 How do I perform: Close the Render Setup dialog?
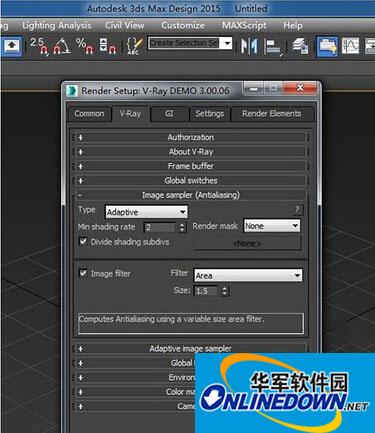pos(300,88)
